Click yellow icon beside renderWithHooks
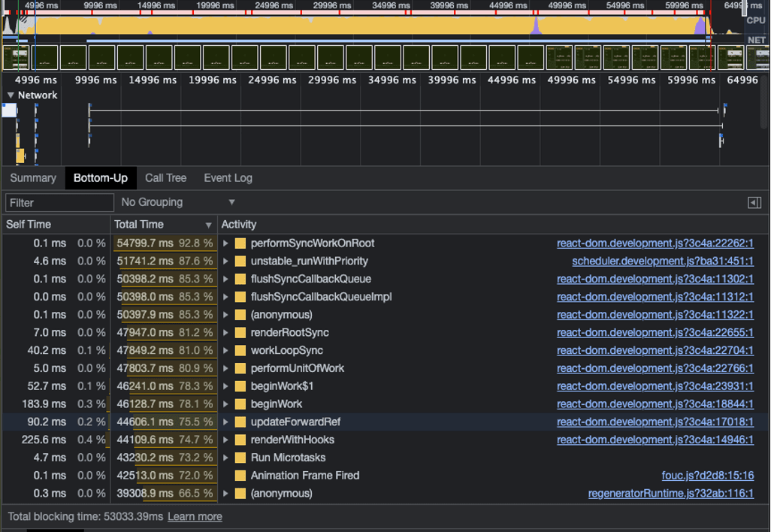Viewport: 771px width, 532px height. point(240,440)
